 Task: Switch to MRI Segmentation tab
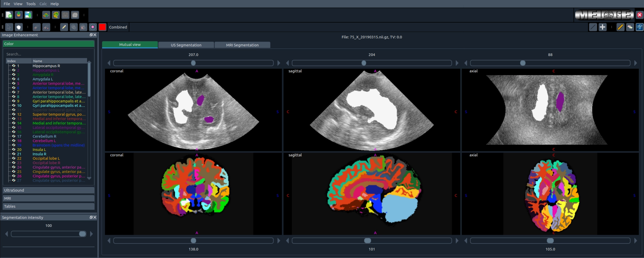pyautogui.click(x=242, y=45)
